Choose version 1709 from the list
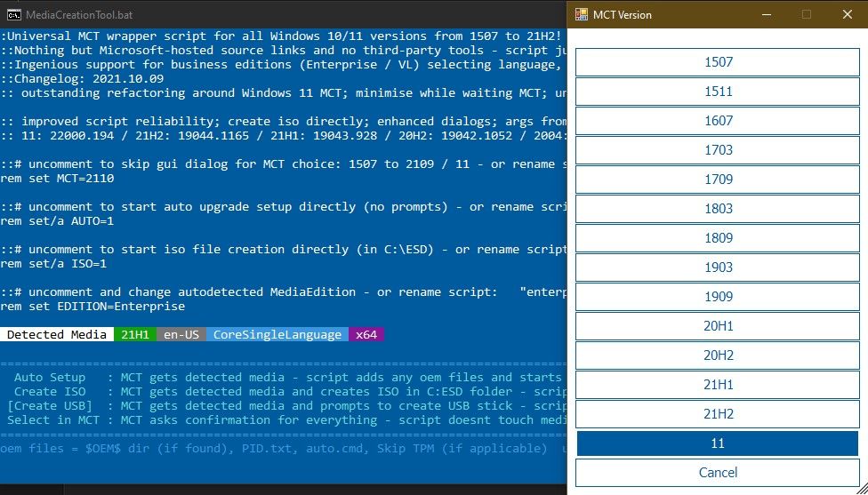 point(718,180)
